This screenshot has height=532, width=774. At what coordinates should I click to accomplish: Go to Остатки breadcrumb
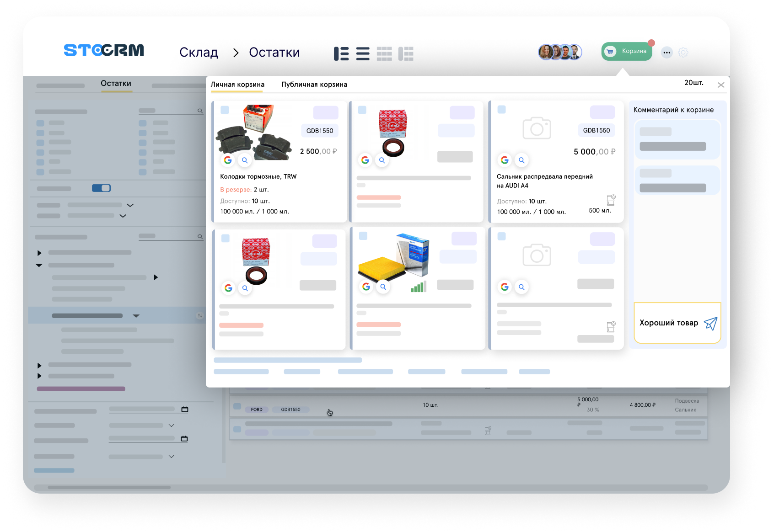tap(274, 53)
